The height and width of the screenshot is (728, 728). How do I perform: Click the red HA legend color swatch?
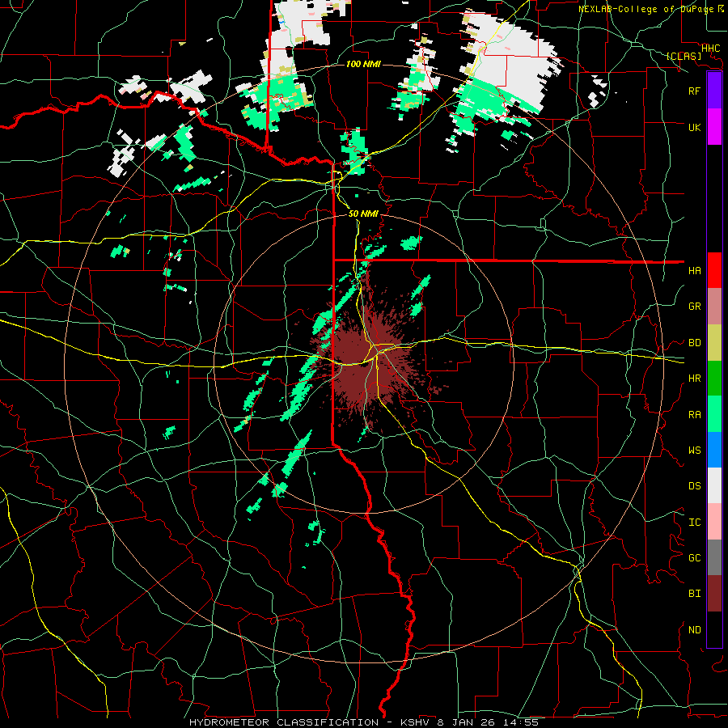(x=714, y=270)
